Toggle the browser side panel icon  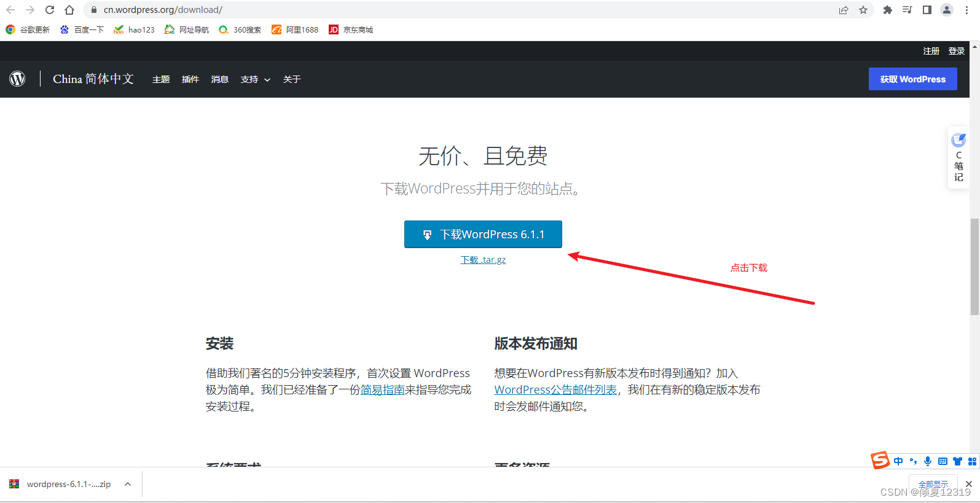coord(927,10)
